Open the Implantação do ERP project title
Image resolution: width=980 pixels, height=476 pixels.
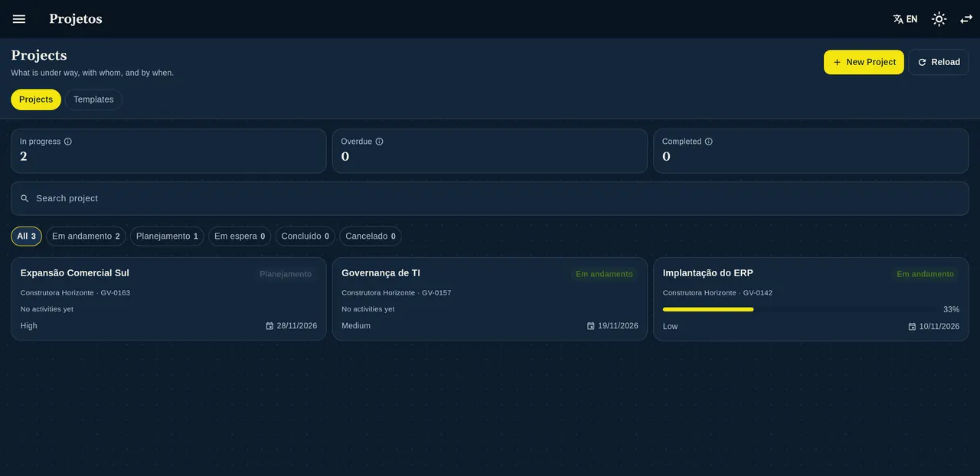click(x=708, y=273)
